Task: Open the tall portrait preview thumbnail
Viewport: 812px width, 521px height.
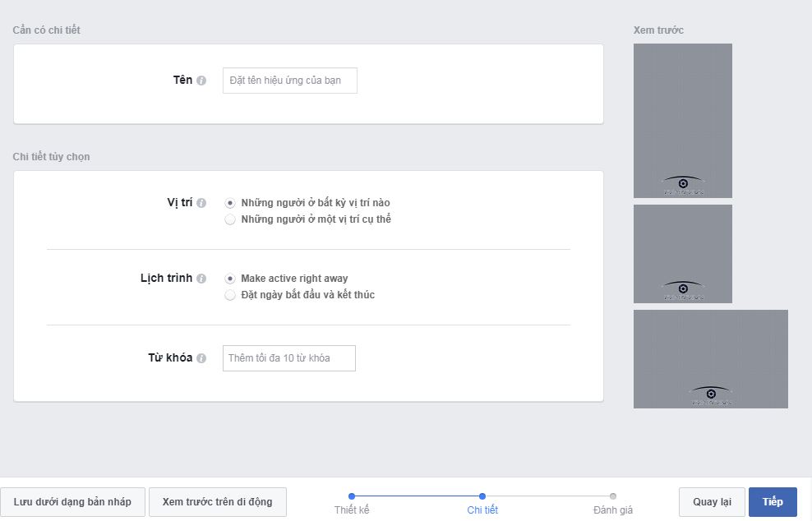Action: tap(682, 121)
